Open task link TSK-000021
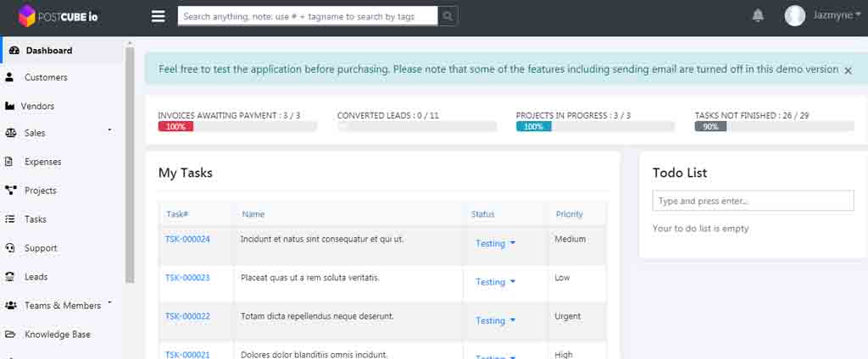 coord(187,355)
